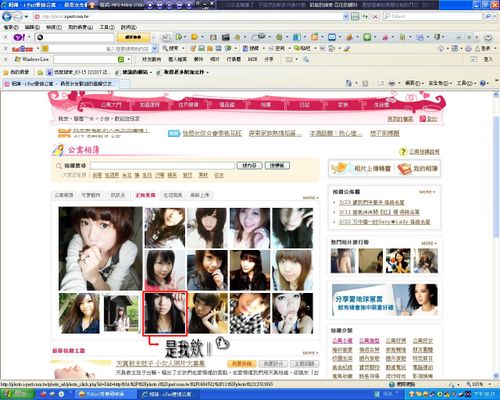Click the blue mail envelope icon on Yahoo toolbar

click(x=332, y=37)
